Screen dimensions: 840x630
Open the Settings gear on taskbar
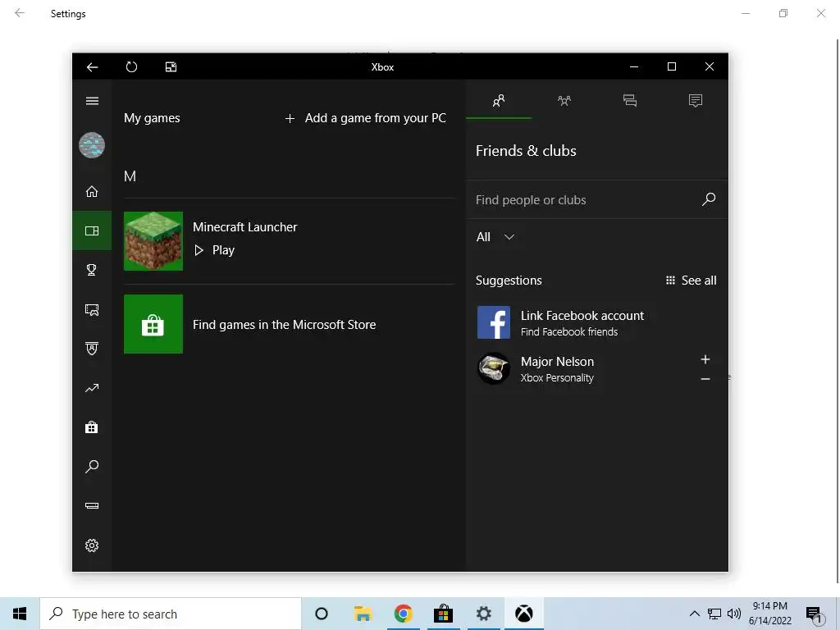click(x=484, y=614)
